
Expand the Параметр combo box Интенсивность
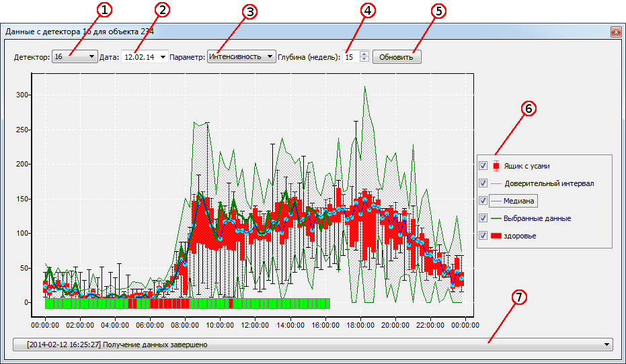(241, 56)
